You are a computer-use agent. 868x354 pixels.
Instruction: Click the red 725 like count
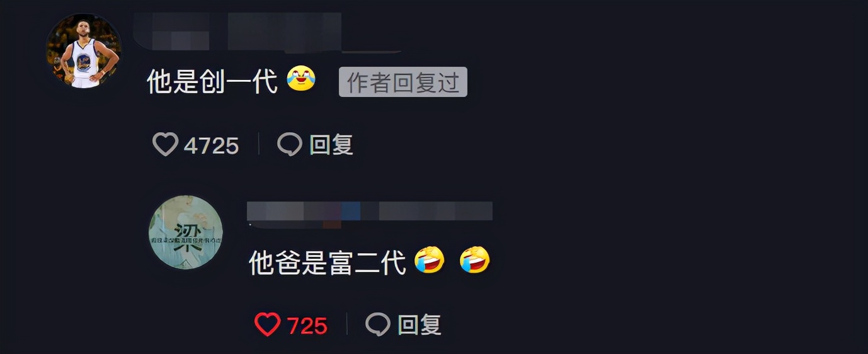(307, 326)
